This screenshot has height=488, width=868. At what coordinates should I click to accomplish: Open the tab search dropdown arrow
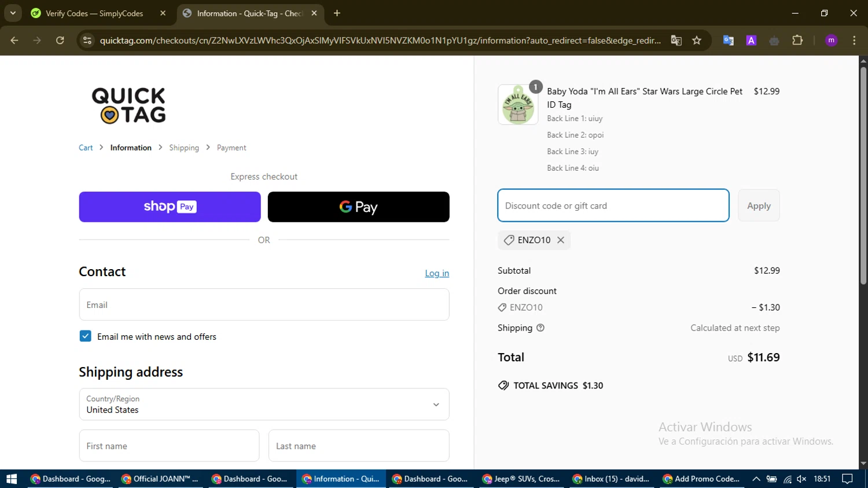pyautogui.click(x=13, y=13)
